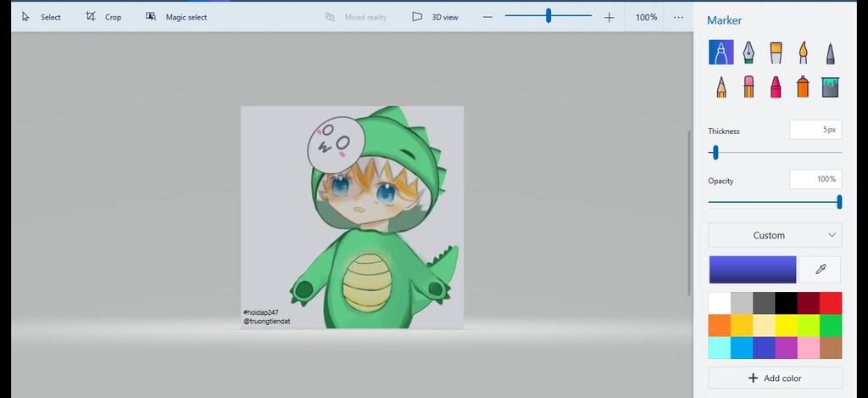This screenshot has width=868, height=398.
Task: Click the dinosaur costume drawing canvas
Action: click(x=352, y=217)
